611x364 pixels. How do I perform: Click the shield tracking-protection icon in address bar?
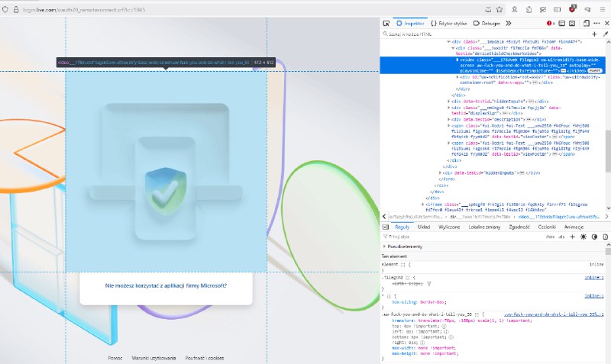click(x=5, y=9)
